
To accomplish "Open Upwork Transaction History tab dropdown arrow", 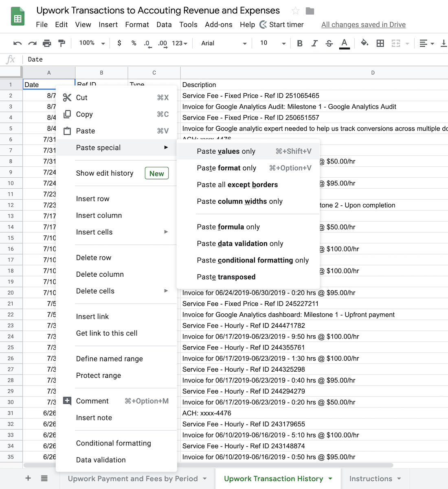I will [x=330, y=479].
